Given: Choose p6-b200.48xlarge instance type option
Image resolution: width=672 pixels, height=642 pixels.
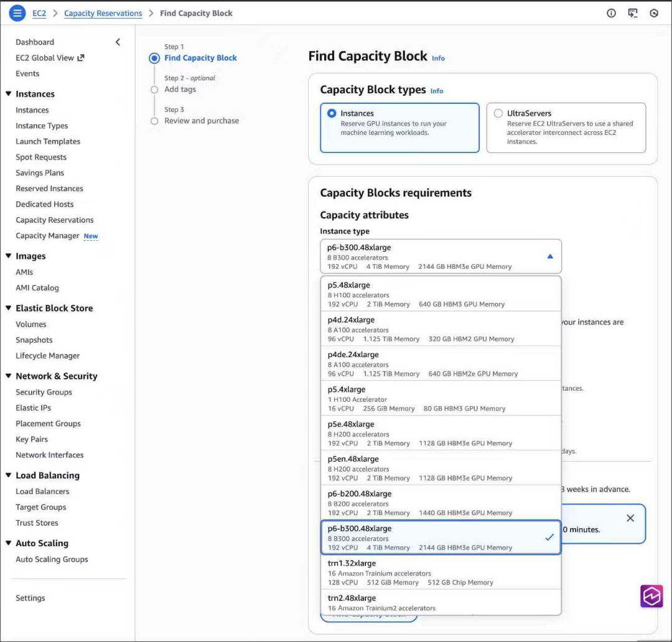Looking at the screenshot, I should (x=441, y=502).
